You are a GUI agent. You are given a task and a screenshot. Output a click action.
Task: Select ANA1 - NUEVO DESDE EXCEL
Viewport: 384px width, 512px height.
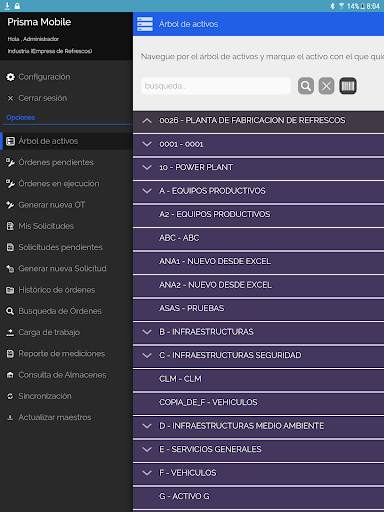tap(258, 262)
